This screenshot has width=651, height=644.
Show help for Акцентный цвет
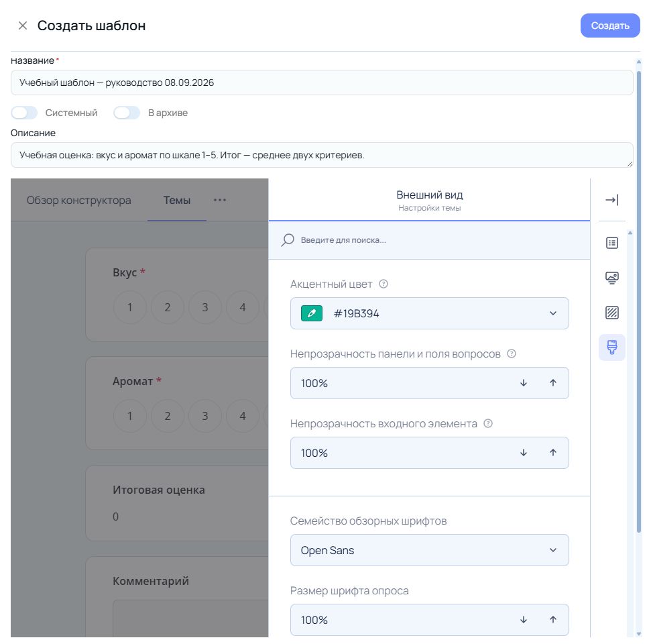click(383, 284)
